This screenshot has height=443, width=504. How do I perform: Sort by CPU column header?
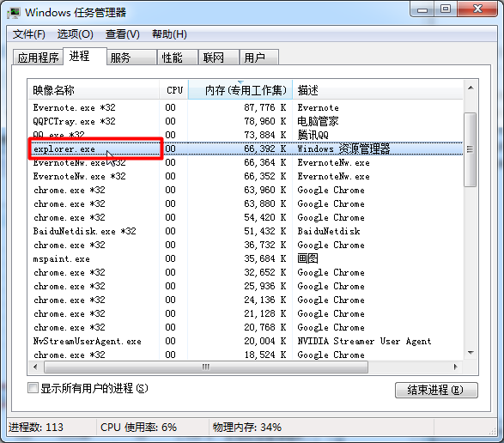point(174,90)
